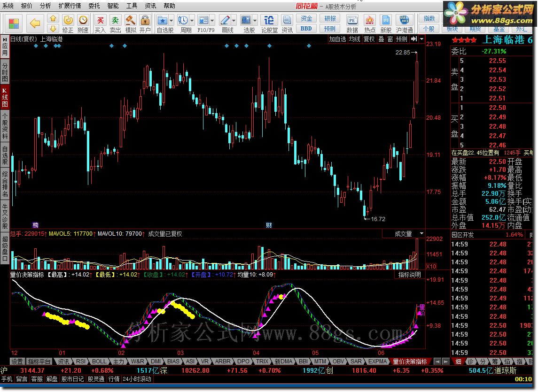Open 24小时滚动 rolling news
Image resolution: width=538 pixels, height=392 pixels.
point(137,379)
